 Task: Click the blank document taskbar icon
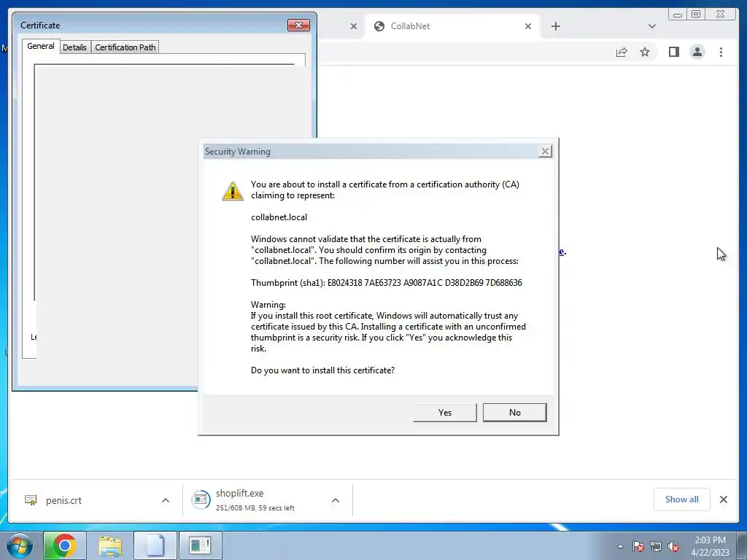155,545
